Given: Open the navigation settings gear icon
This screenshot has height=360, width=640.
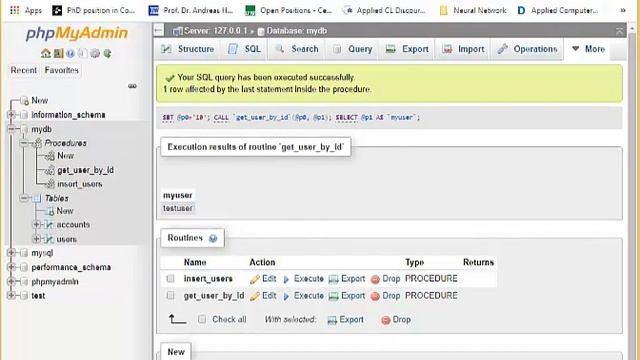Looking at the screenshot, I should (x=95, y=53).
